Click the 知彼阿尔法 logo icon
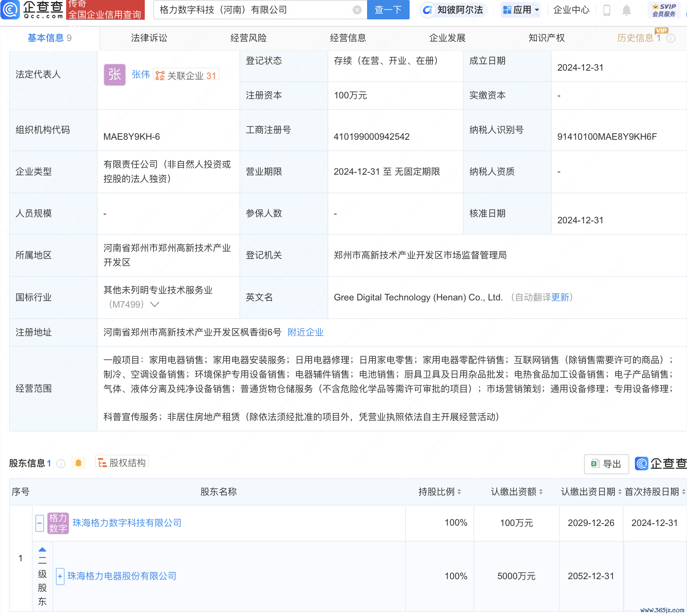 pos(427,10)
